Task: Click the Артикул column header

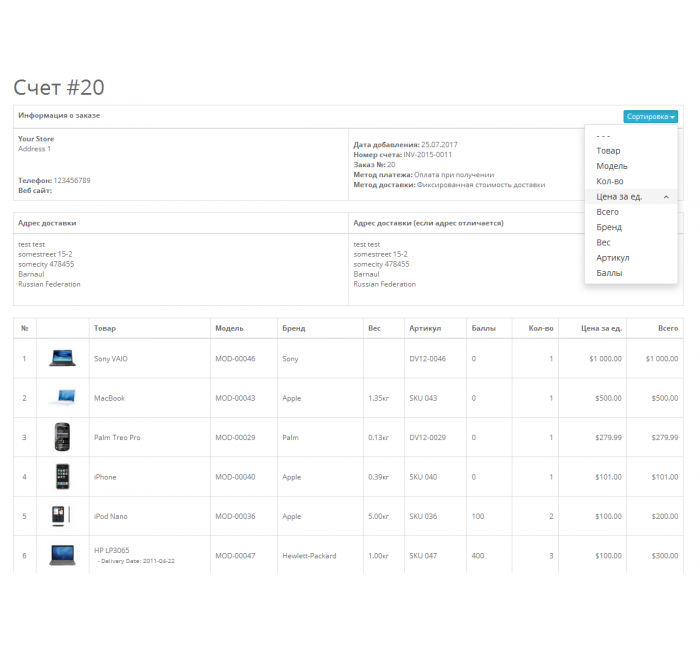Action: [425, 328]
